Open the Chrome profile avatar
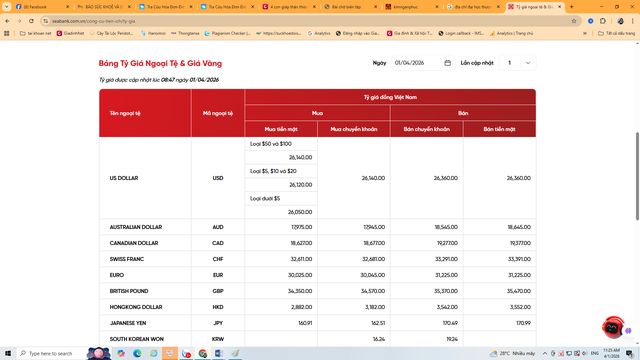The image size is (640, 360). 620,21
